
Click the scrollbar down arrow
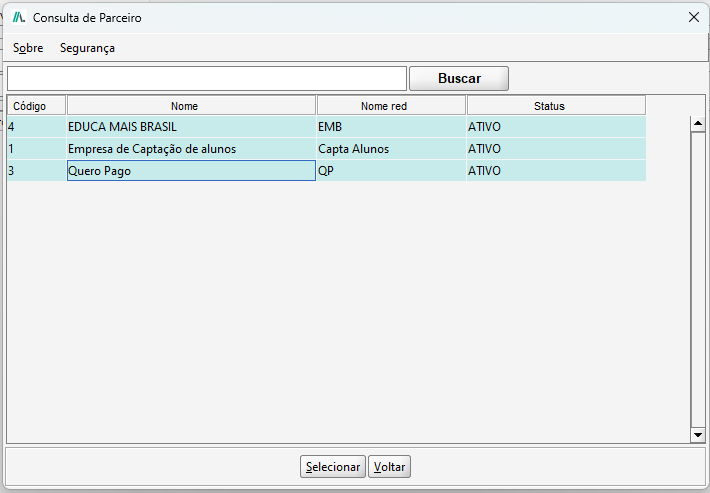click(x=698, y=435)
